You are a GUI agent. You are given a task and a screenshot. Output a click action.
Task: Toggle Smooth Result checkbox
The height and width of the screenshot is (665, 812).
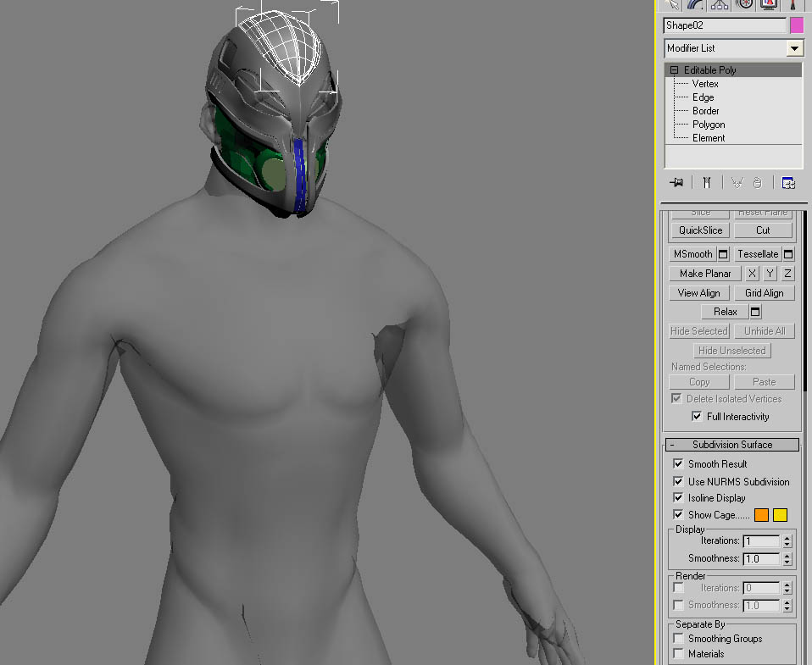pos(678,463)
